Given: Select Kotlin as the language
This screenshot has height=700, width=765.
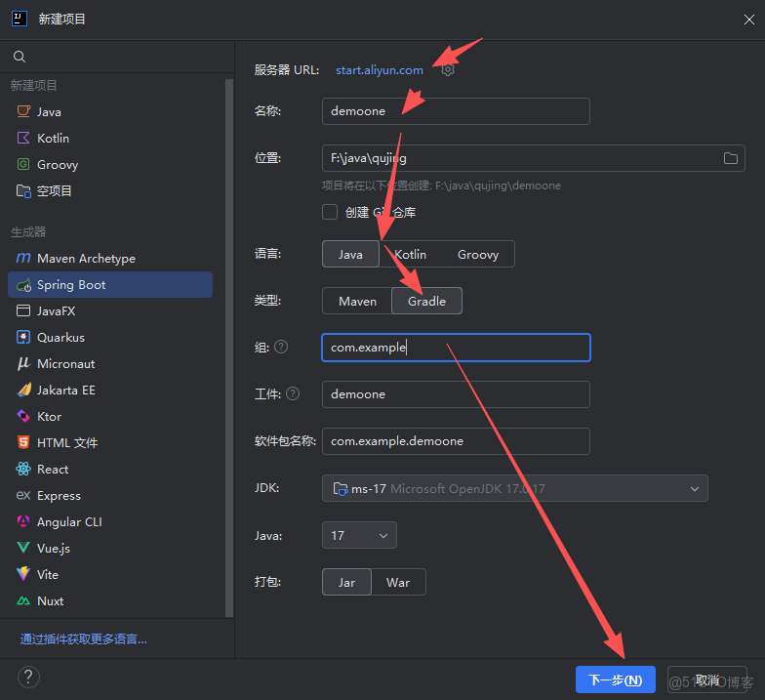Looking at the screenshot, I should click(x=410, y=254).
